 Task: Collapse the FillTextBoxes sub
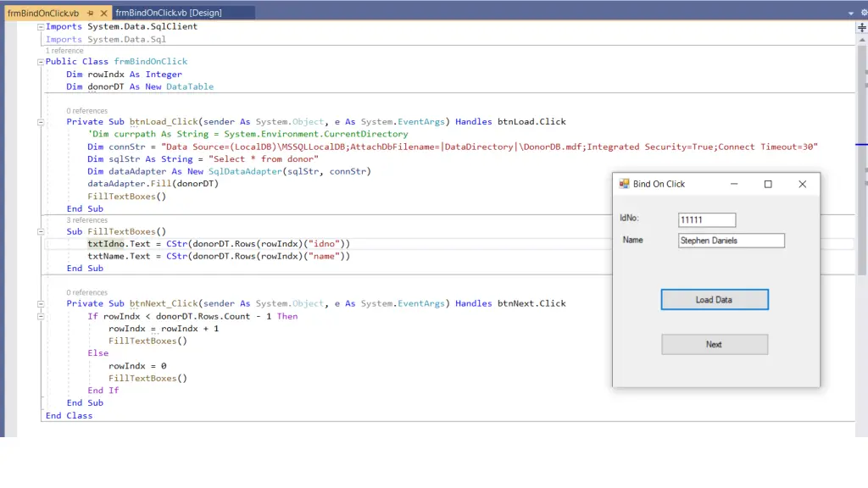click(41, 232)
